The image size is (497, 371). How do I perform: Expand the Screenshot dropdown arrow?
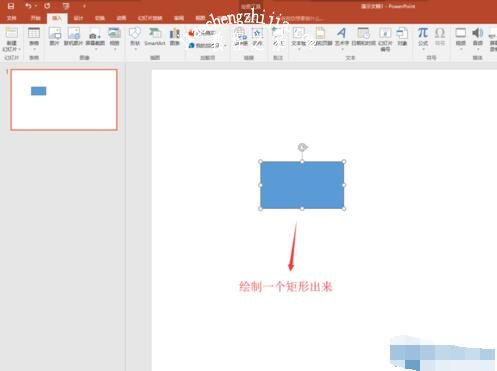(x=95, y=49)
